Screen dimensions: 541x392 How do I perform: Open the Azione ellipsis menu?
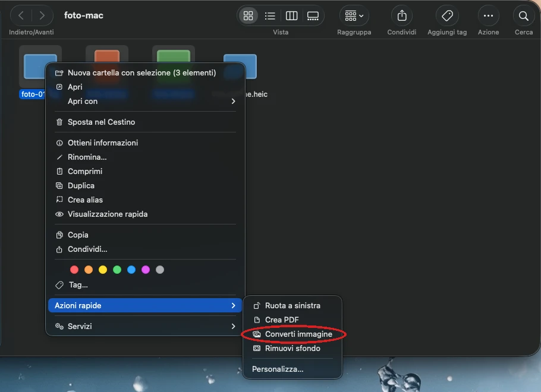[x=488, y=15]
